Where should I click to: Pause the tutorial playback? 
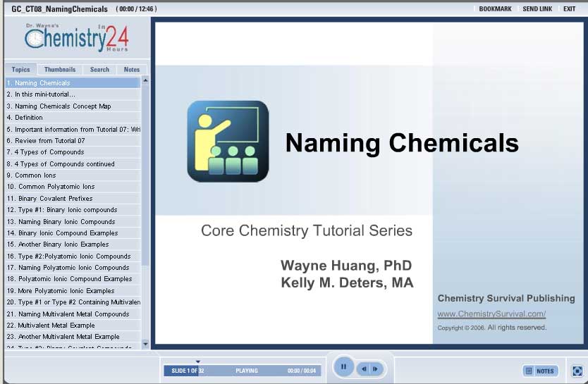343,367
